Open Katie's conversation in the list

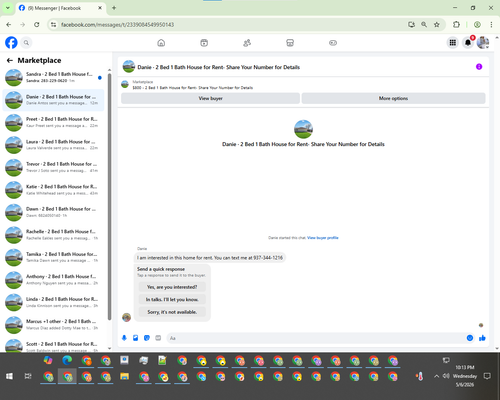tap(53, 190)
